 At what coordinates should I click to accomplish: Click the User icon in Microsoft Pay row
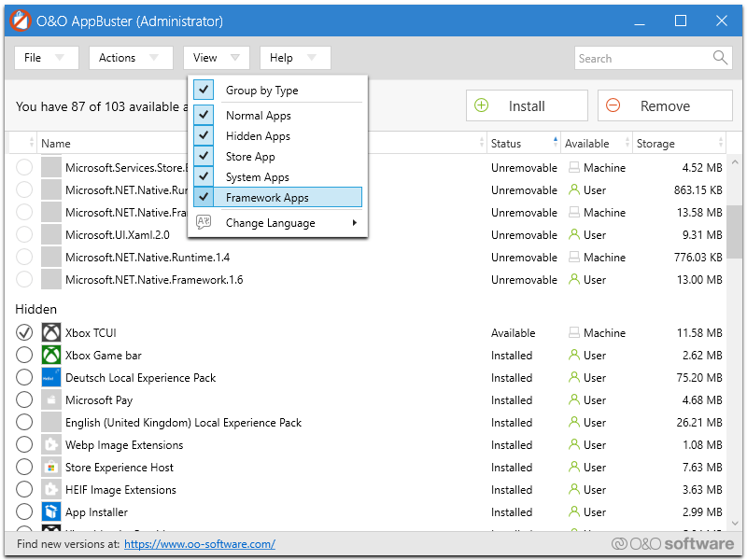pos(574,399)
